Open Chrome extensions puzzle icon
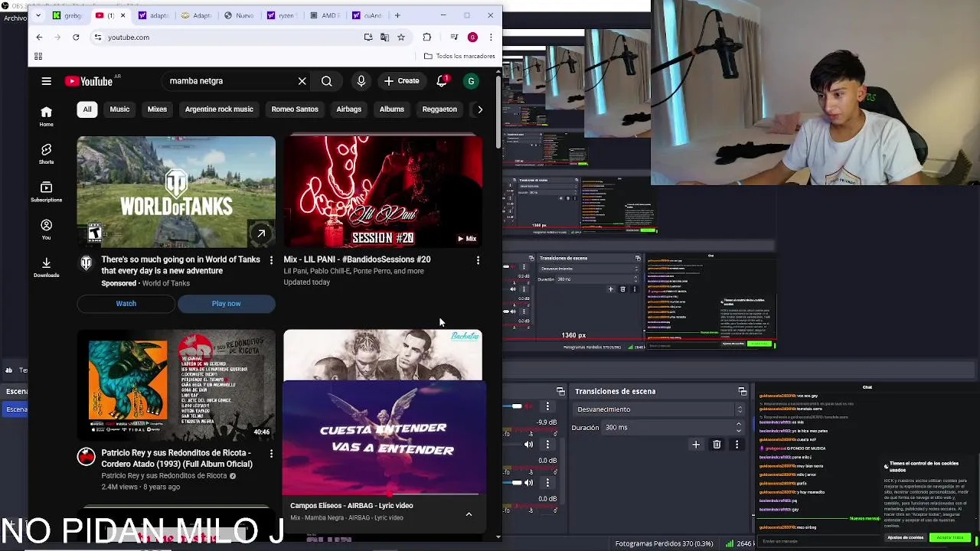 tap(426, 37)
